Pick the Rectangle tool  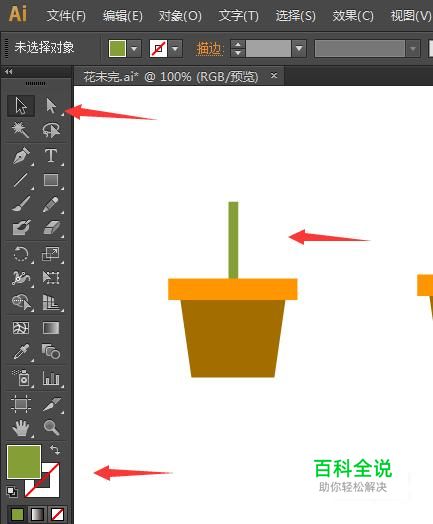tap(51, 180)
